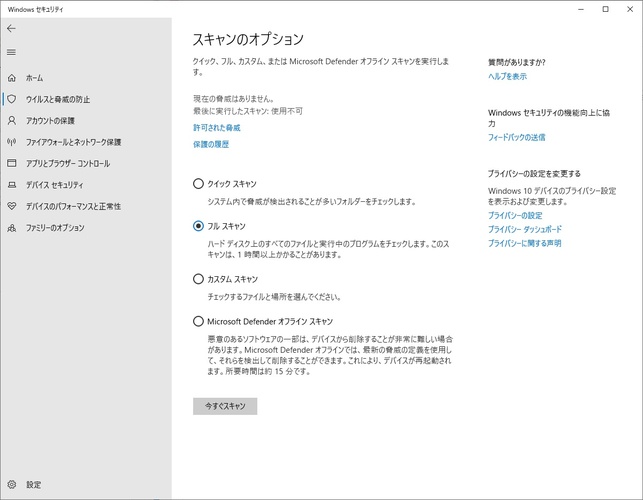Open the ヘルプを表示 link
Viewport: 643px width, 500px height.
(x=507, y=76)
